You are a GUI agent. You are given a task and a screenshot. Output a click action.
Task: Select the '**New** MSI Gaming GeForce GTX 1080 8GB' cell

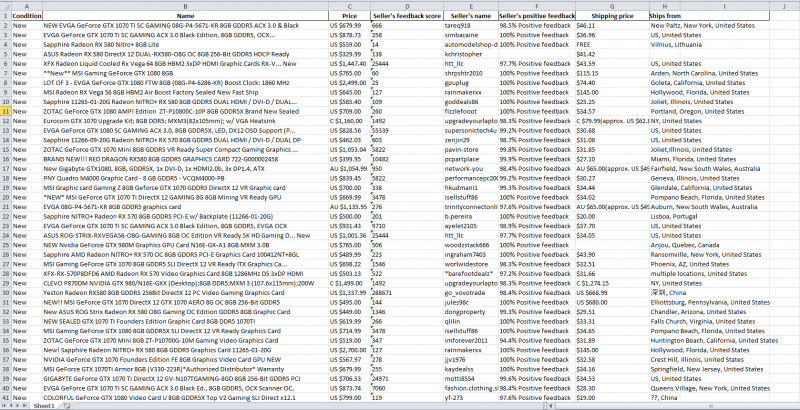[185, 73]
